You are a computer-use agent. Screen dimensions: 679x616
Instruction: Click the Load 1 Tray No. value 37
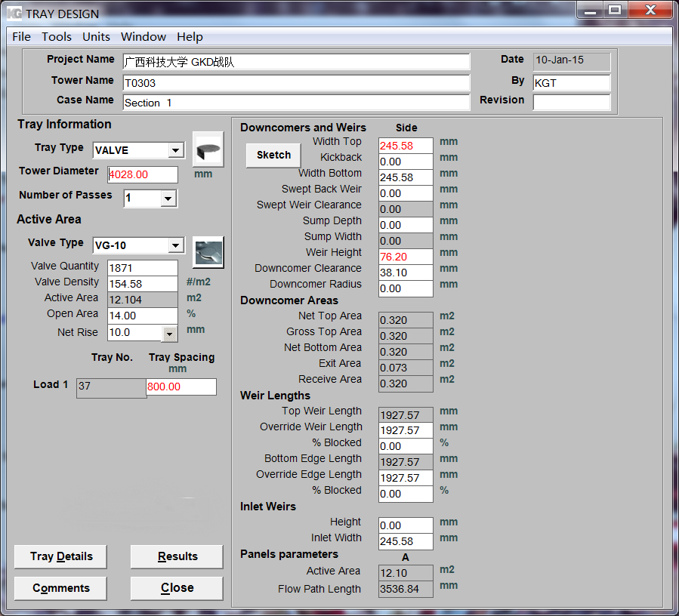pyautogui.click(x=111, y=388)
